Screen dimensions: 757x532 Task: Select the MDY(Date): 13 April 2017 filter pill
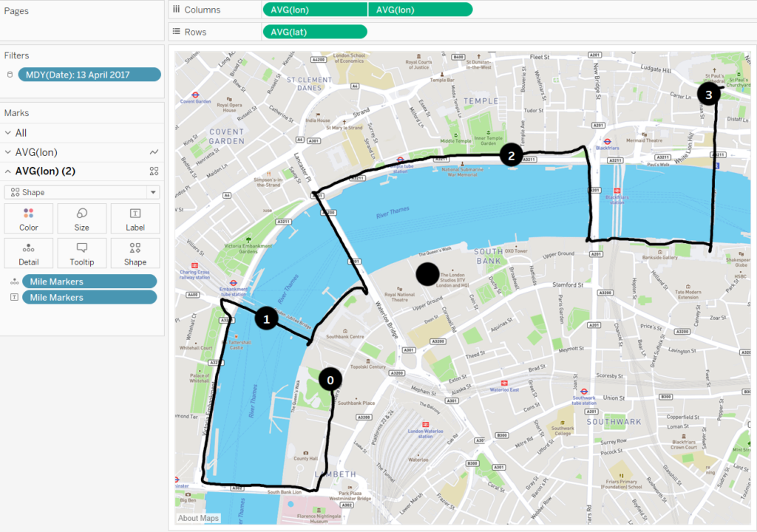89,75
